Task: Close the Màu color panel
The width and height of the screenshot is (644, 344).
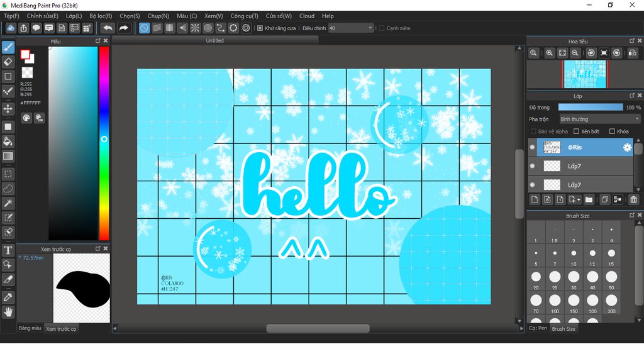Action: point(106,41)
